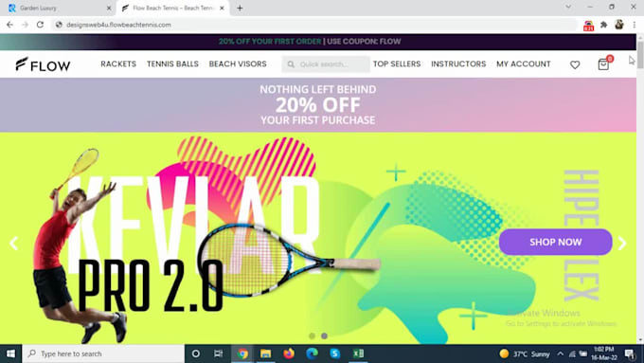Open the weather widget 37°C Sunny
Screen dimensions: 644x363
pos(525,354)
